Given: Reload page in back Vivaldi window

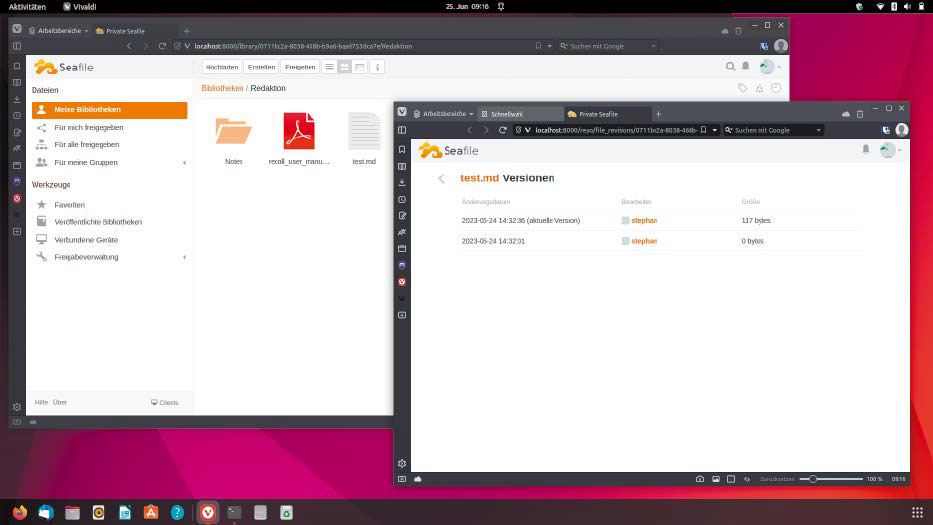Looking at the screenshot, I should (162, 46).
